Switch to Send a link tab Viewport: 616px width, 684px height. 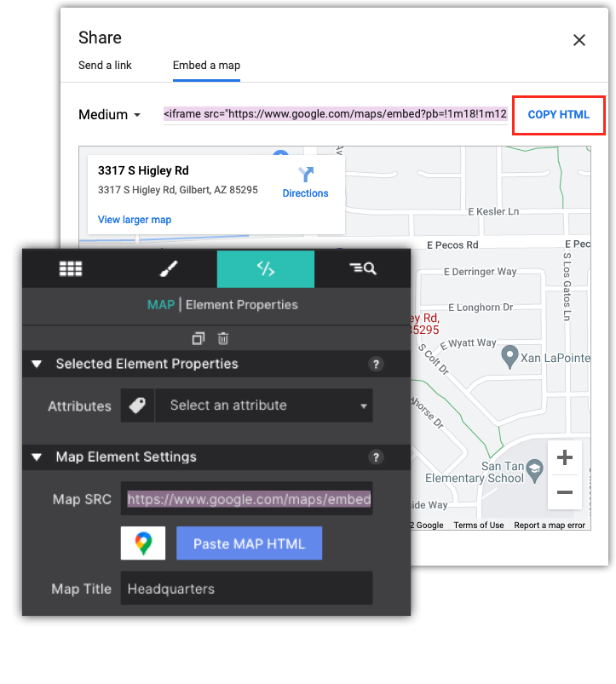105,66
